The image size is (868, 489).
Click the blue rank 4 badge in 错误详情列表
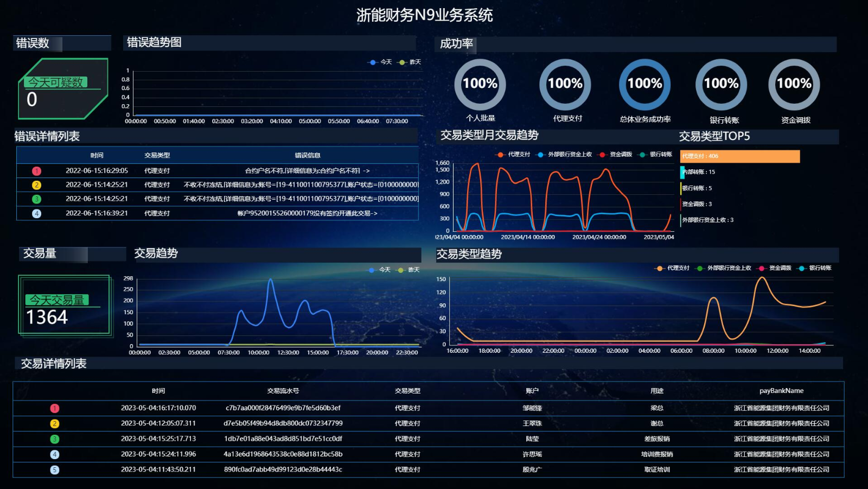36,214
